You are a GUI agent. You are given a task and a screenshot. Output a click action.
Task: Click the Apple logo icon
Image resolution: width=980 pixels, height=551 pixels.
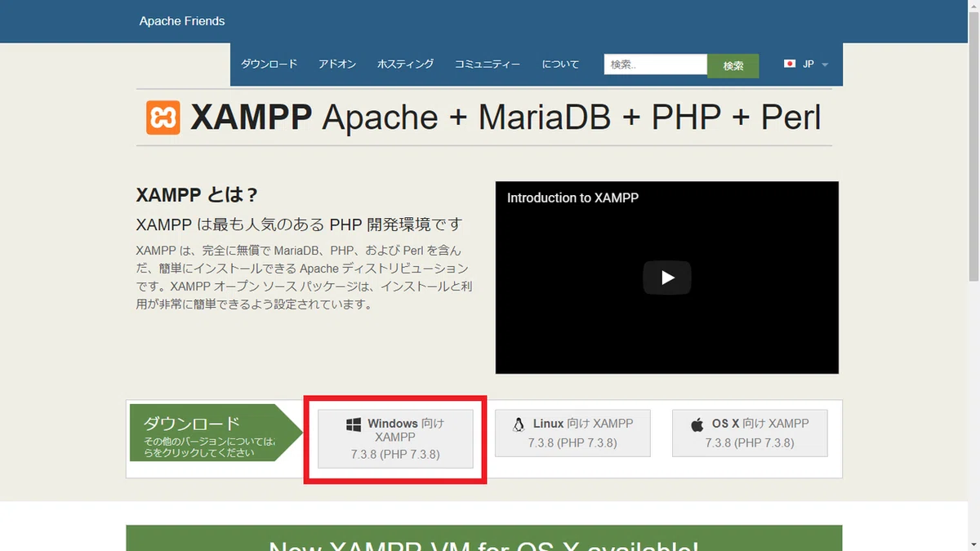pos(697,424)
